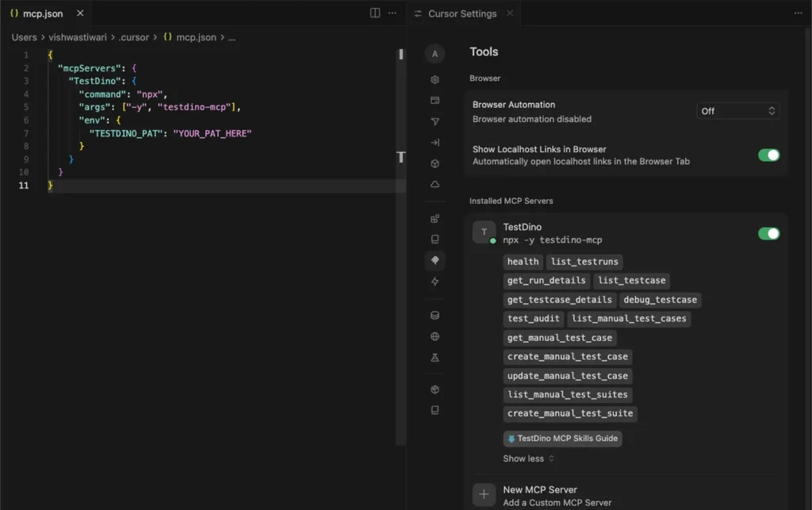Click the 'Installed MCP Servers' heading
Screen dimensions: 812x510
click(511, 201)
